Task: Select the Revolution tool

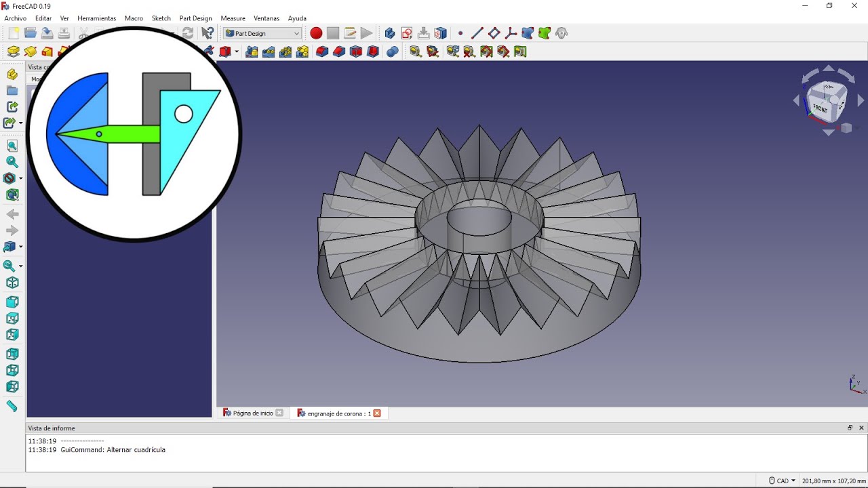Action: (31, 52)
